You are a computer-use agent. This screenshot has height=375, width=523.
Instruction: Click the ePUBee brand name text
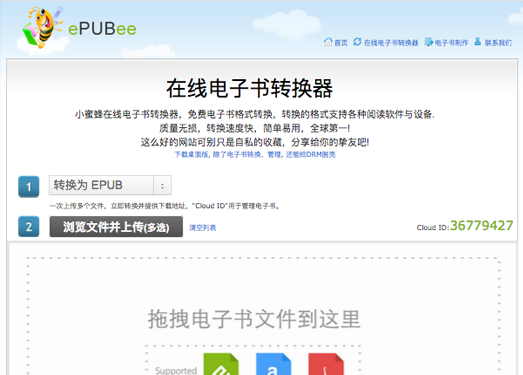[102, 29]
